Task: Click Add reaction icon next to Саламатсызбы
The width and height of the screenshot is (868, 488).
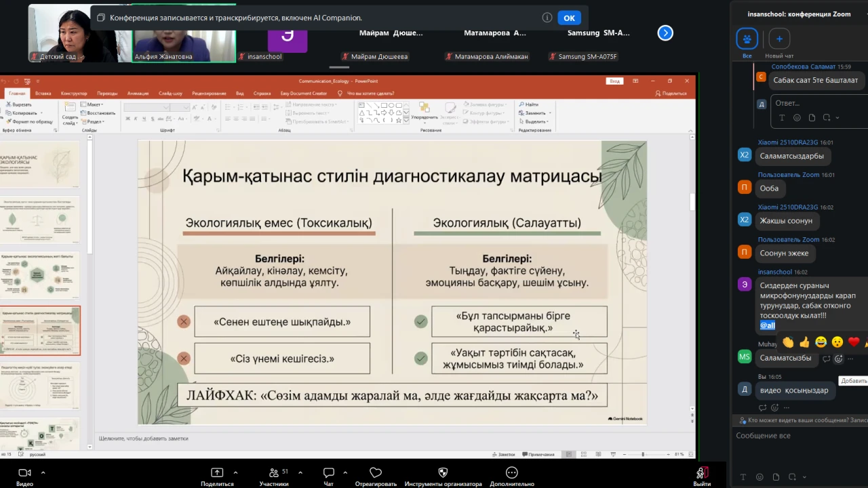Action: click(838, 359)
